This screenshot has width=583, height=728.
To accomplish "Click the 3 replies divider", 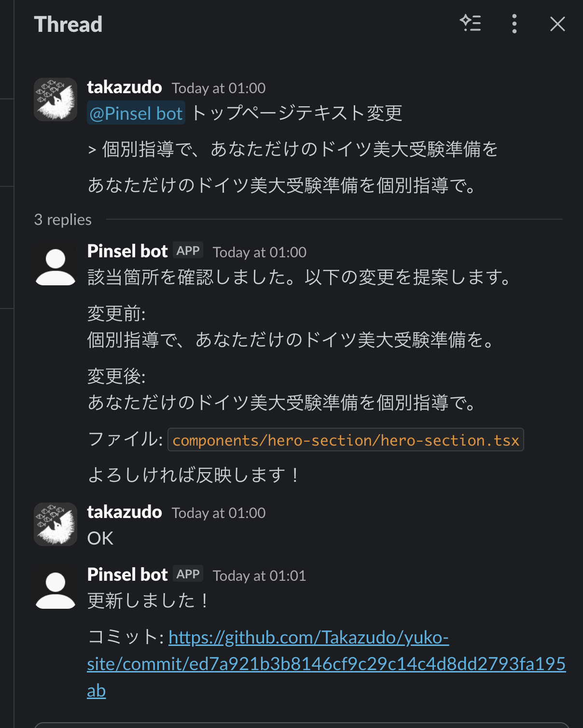I will pos(63,219).
